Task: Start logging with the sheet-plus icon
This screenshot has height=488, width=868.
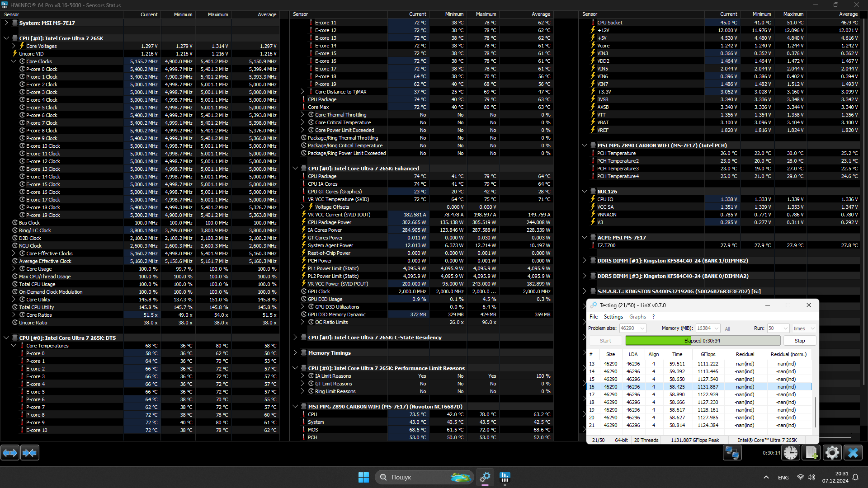Action: [x=811, y=452]
